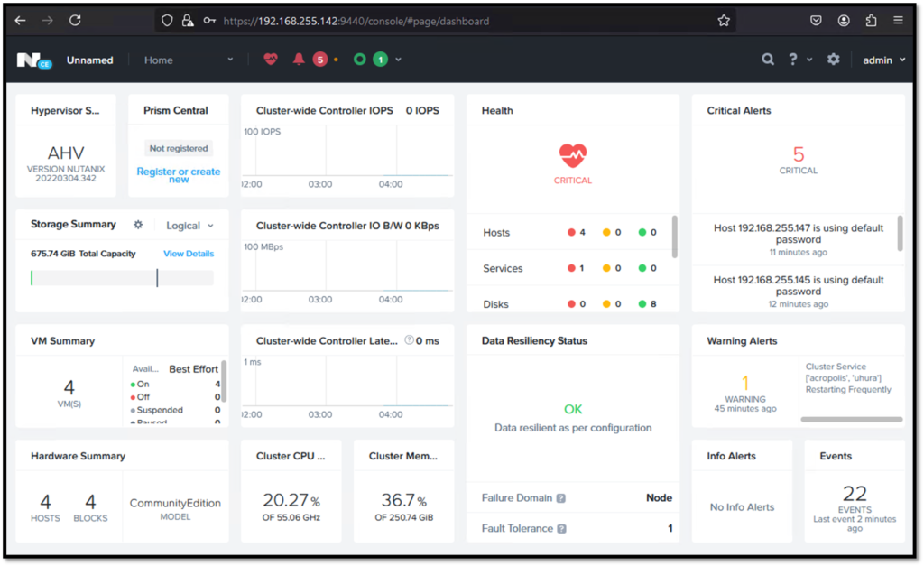Click the 4 VM(S) count
924x566 pixels.
pyautogui.click(x=69, y=393)
